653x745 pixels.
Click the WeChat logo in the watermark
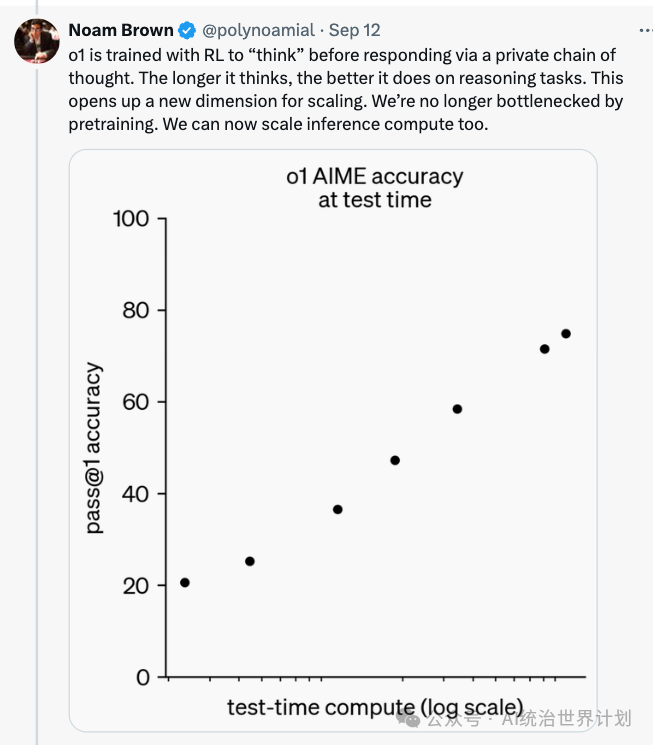click(x=409, y=718)
